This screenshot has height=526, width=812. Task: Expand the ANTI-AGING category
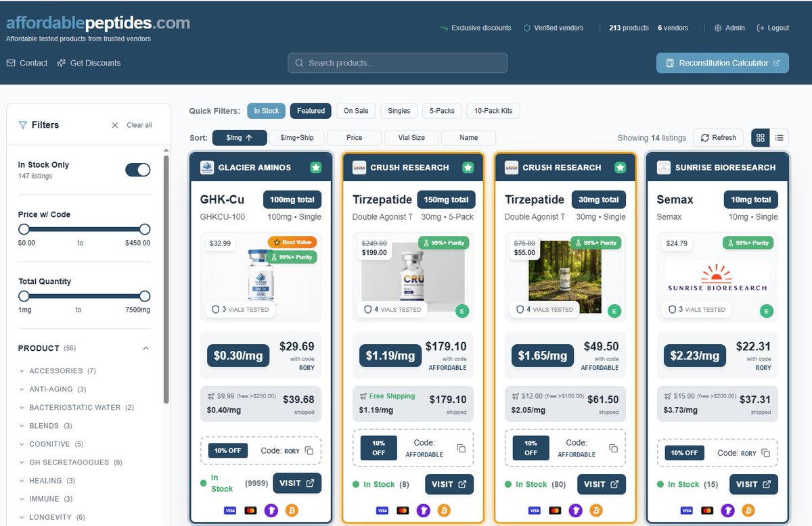53,389
